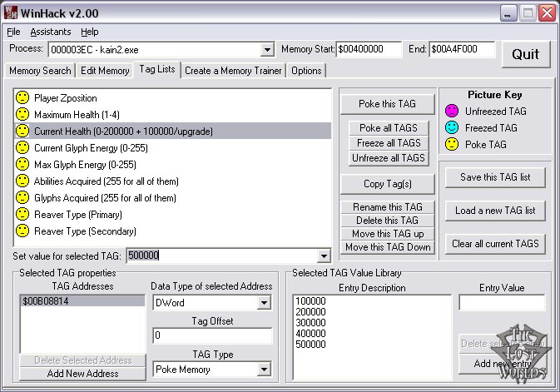The width and height of the screenshot is (560, 392).
Task: Click the smiley icon beside Current Glyph Energy
Action: click(x=22, y=147)
